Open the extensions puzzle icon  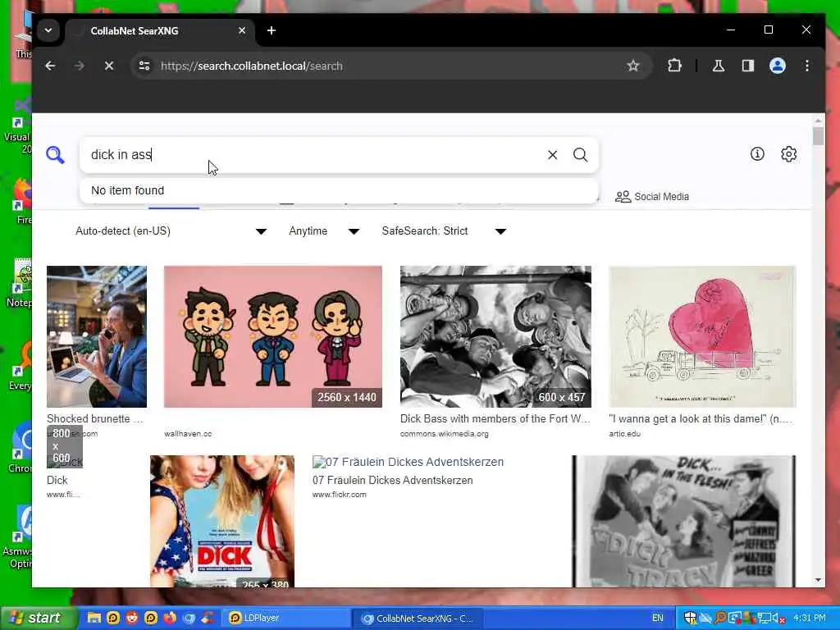tap(674, 66)
